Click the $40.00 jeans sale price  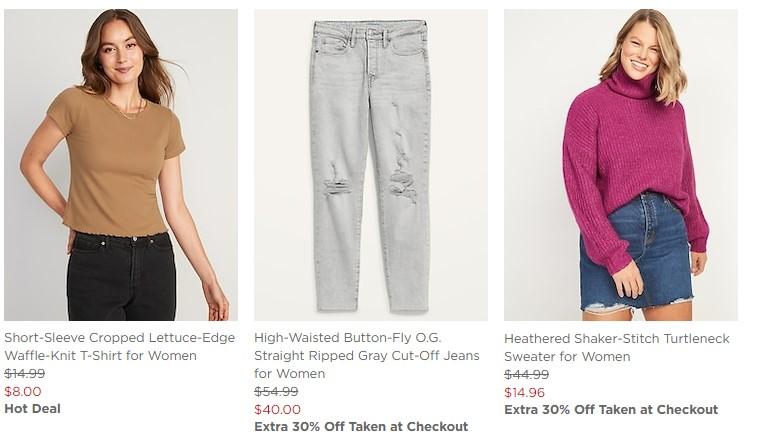277,409
